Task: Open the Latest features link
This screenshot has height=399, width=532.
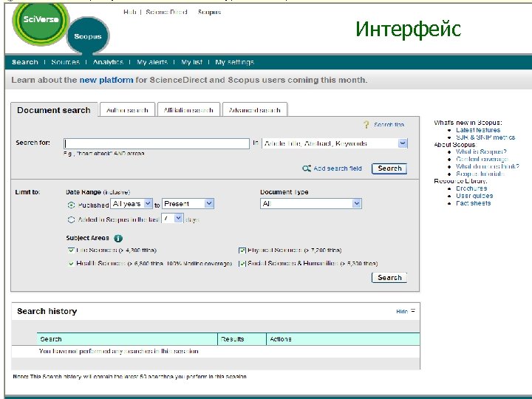Action: coord(478,130)
